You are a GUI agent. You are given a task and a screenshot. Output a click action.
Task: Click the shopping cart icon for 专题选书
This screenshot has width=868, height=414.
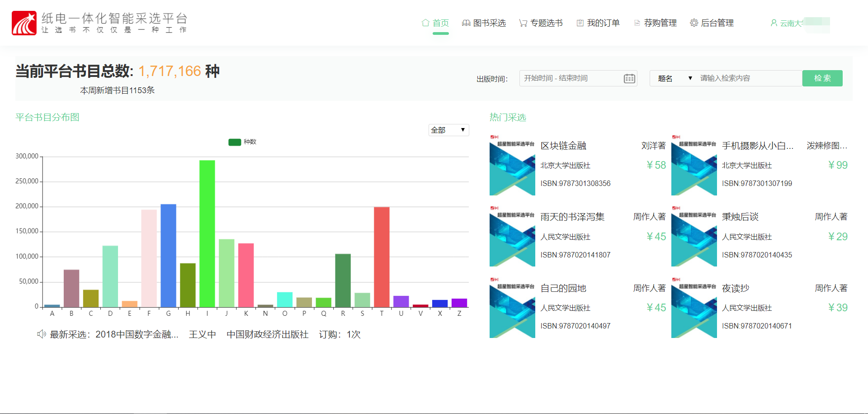(x=523, y=23)
